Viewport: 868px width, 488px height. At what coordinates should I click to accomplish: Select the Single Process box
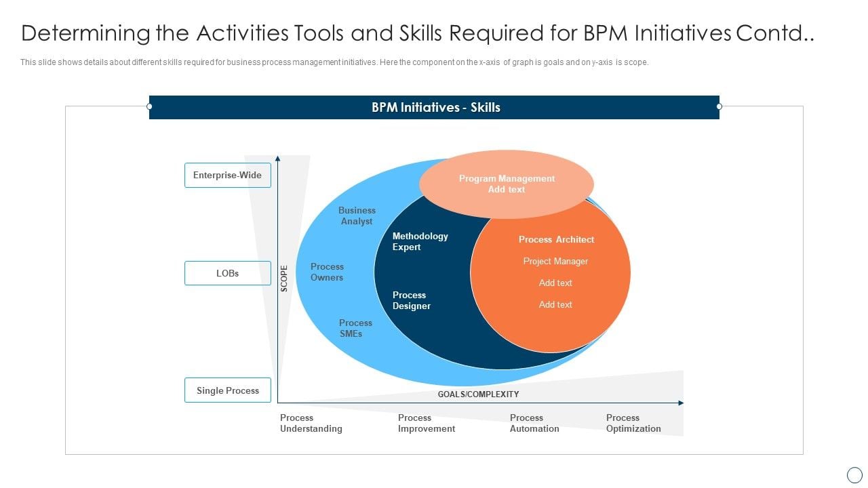click(227, 390)
